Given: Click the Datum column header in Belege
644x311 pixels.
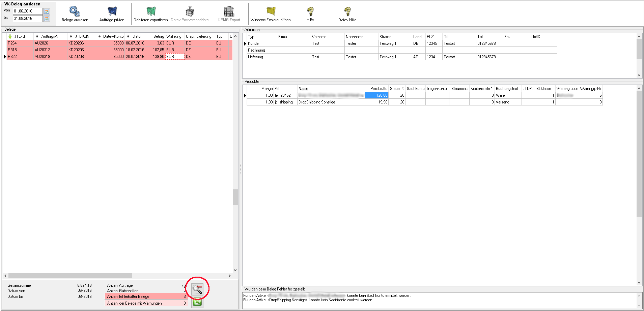Looking at the screenshot, I should pyautogui.click(x=138, y=36).
